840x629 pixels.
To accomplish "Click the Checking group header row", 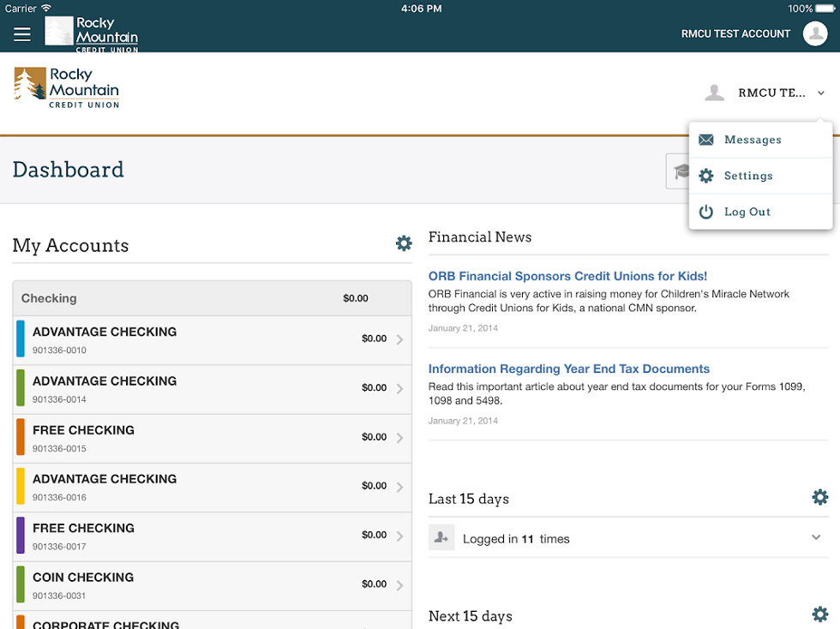I will pyautogui.click(x=213, y=298).
